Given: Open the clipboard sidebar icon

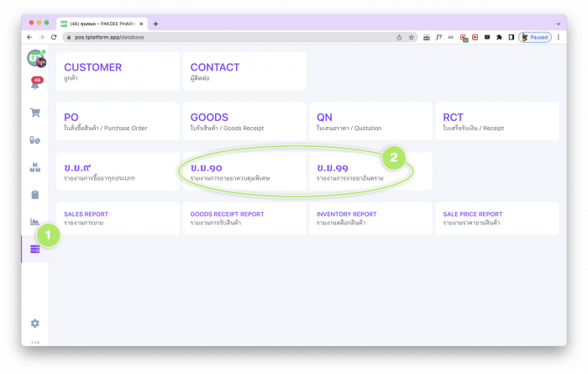Looking at the screenshot, I should point(35,195).
